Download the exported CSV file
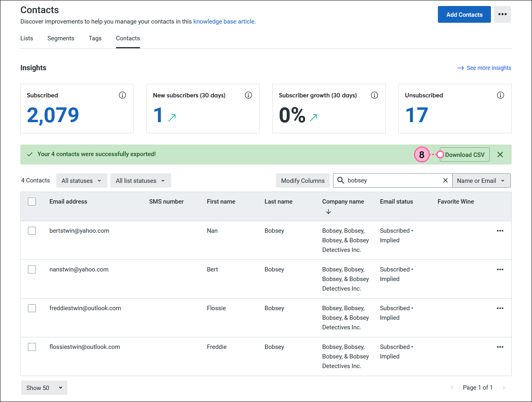This screenshot has width=532, height=402. (x=465, y=154)
